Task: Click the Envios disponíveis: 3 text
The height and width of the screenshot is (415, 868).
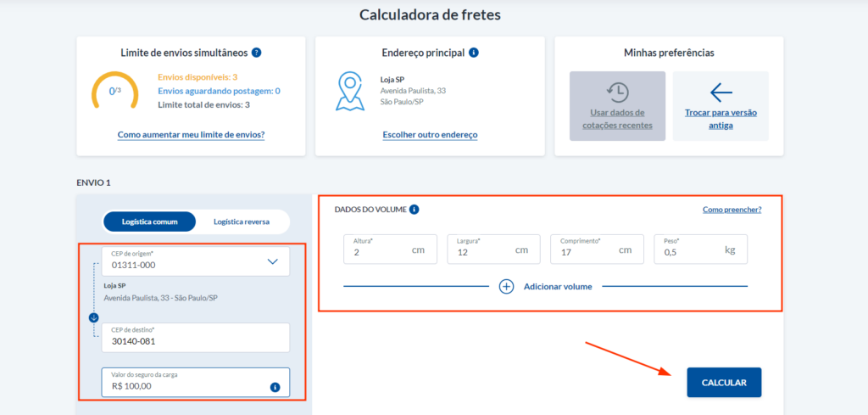Action: point(198,77)
